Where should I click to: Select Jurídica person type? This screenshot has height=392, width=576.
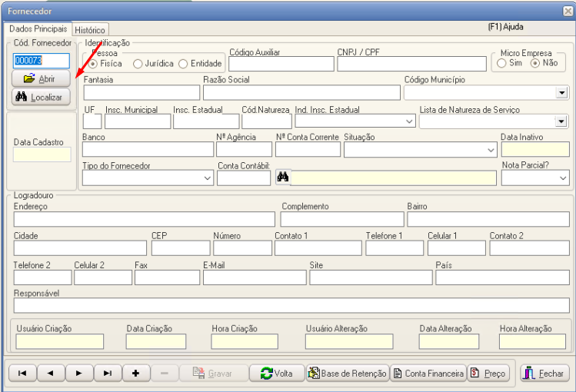point(138,64)
